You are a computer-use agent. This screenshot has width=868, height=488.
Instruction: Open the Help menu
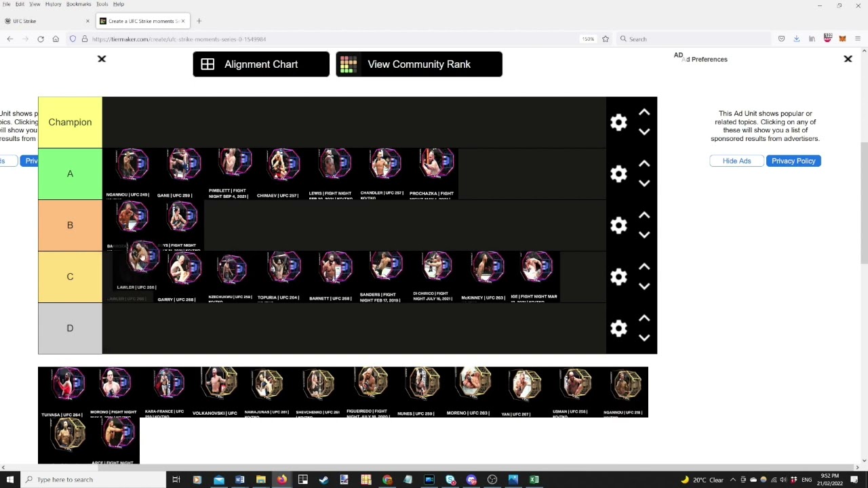119,4
